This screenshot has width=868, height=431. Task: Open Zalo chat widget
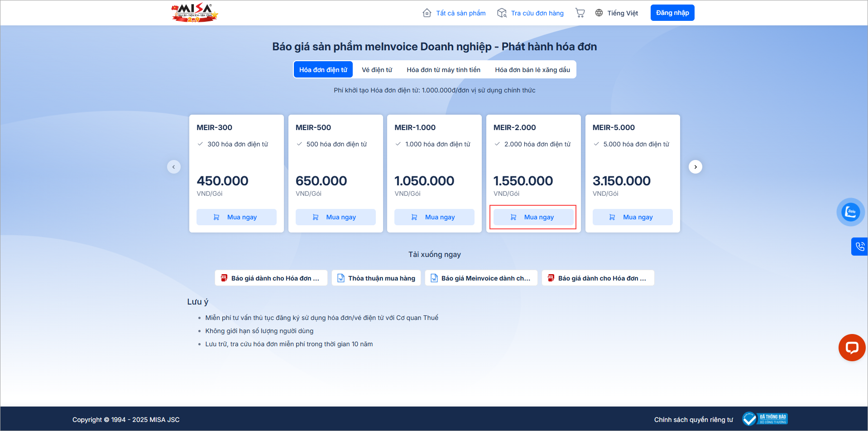pos(851,212)
